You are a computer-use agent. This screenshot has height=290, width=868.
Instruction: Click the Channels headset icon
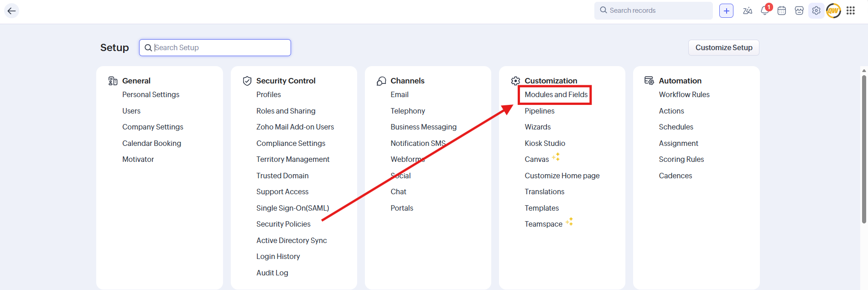point(381,81)
